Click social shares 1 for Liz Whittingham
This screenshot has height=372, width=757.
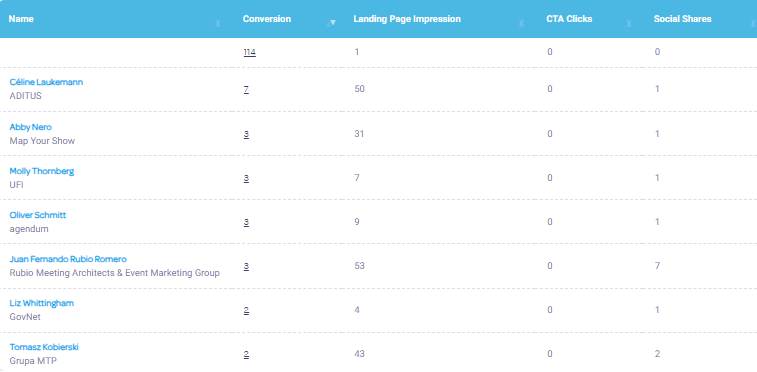[x=657, y=310]
